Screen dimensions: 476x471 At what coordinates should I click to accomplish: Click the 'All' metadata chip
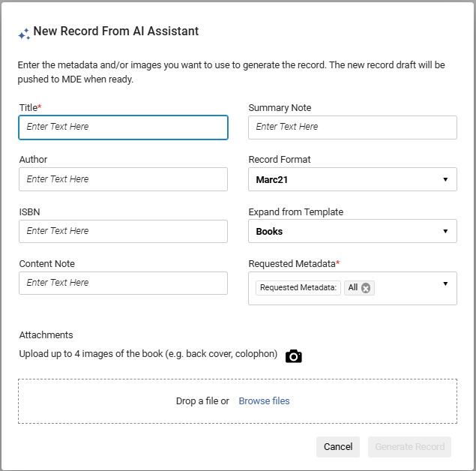[353, 288]
